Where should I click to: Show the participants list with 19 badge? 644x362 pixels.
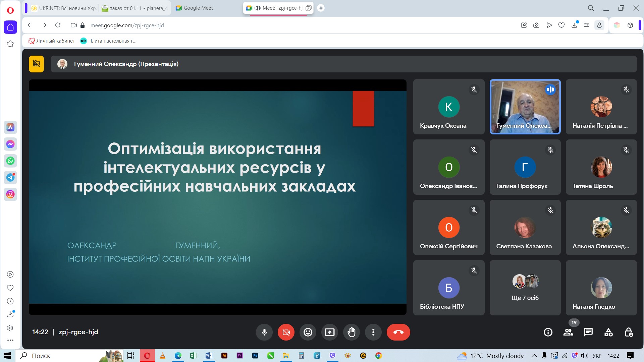[x=568, y=332]
